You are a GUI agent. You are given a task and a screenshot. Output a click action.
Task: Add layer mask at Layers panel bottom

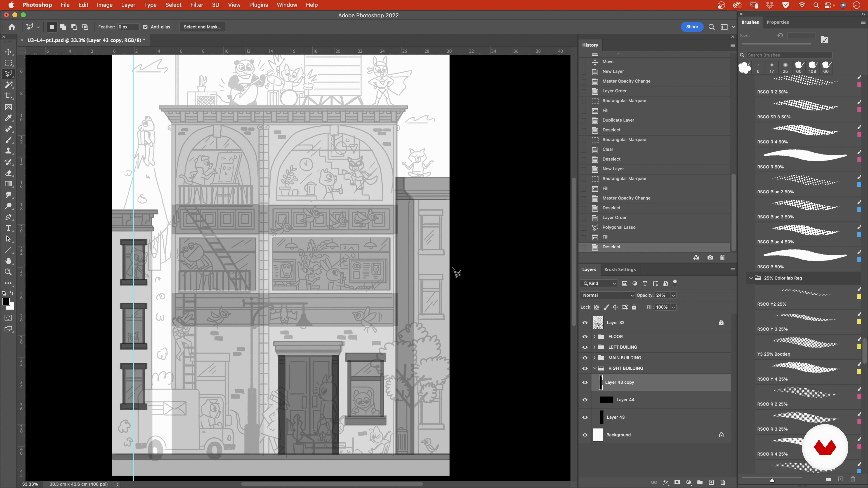pyautogui.click(x=677, y=483)
